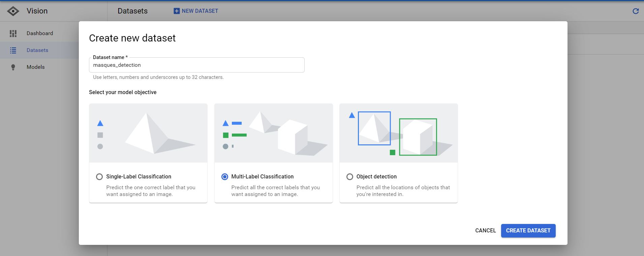The width and height of the screenshot is (644, 256).
Task: Click the NEW DATASET text link
Action: pyautogui.click(x=200, y=11)
